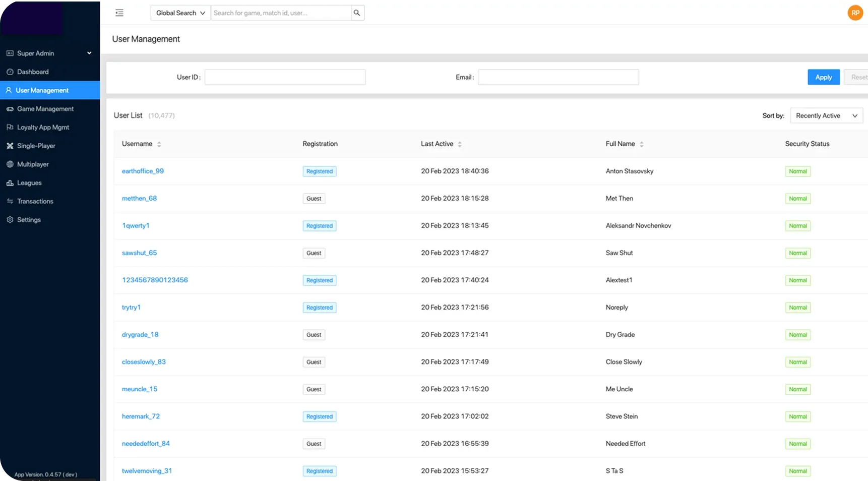Open the Recently Active sort dropdown
This screenshot has height=481, width=868.
[x=826, y=115]
